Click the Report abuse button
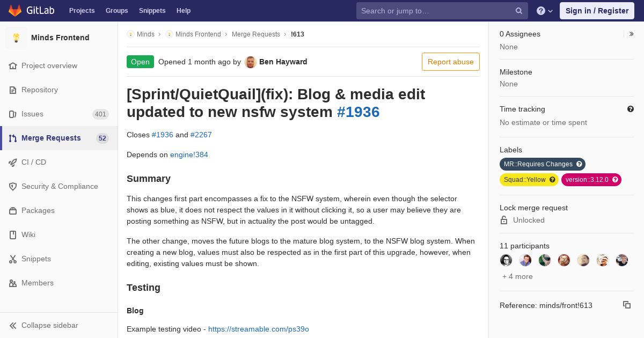This screenshot has height=338, width=644. click(x=451, y=62)
